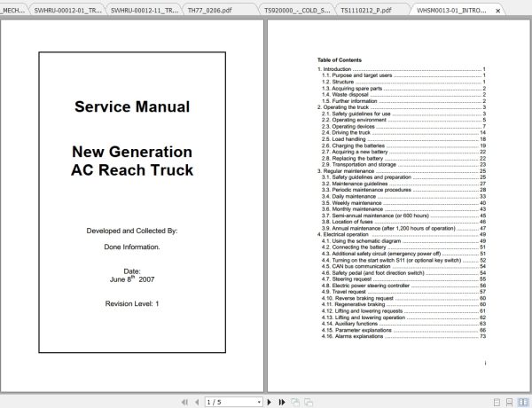Click the June 8th 2007 date

[x=132, y=279]
